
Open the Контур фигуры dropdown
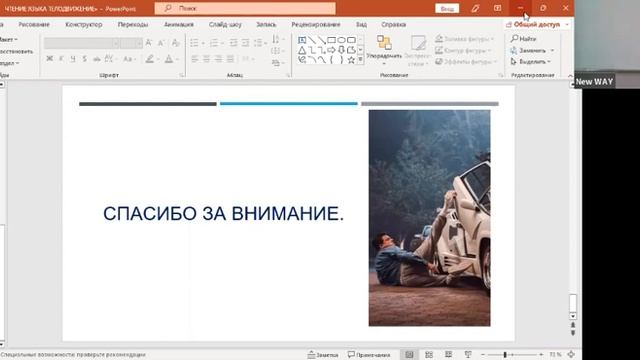(463, 51)
